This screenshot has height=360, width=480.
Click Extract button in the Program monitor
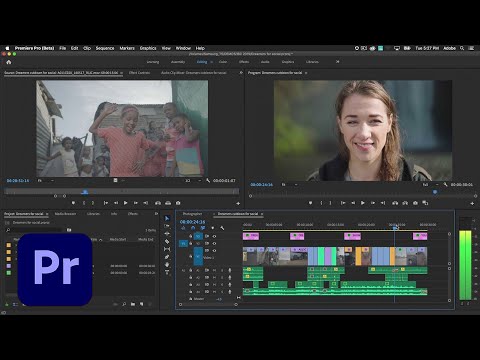click(x=405, y=203)
